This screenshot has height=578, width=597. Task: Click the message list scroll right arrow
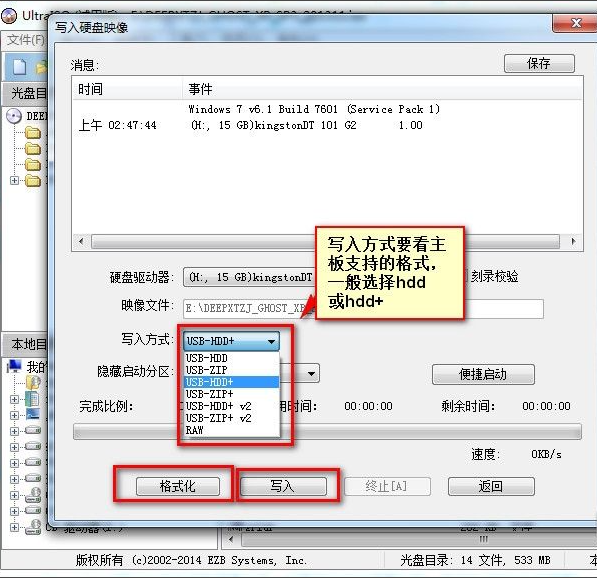pyautogui.click(x=573, y=241)
